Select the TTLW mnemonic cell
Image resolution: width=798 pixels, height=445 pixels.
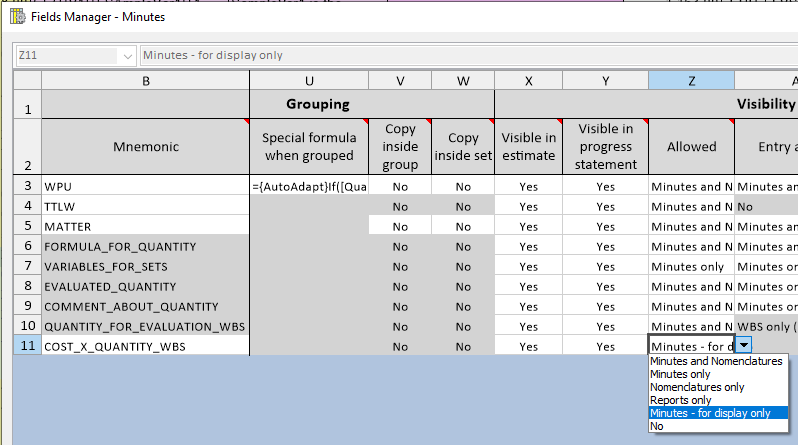pos(145,206)
